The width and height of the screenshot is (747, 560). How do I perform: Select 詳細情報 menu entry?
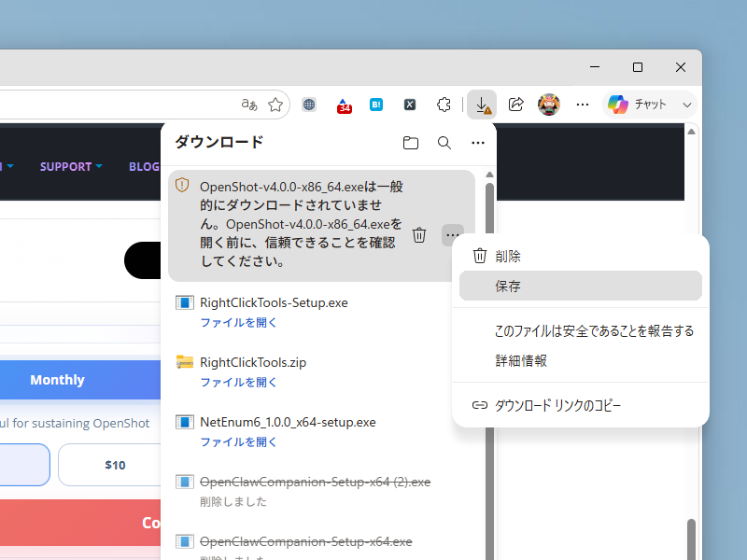point(581,360)
